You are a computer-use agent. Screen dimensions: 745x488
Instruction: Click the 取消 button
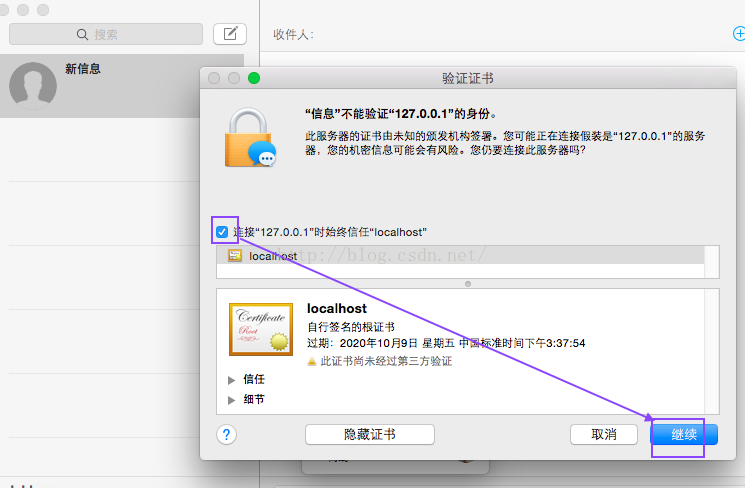[x=603, y=434]
